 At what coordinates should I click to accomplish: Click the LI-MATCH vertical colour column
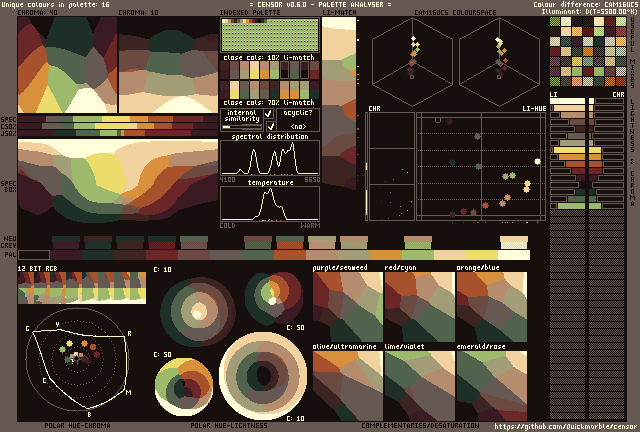tap(339, 103)
